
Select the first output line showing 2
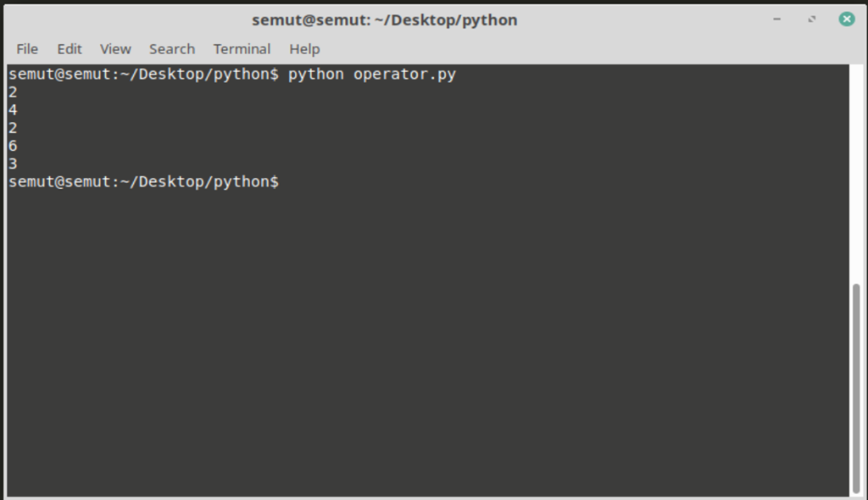point(11,92)
